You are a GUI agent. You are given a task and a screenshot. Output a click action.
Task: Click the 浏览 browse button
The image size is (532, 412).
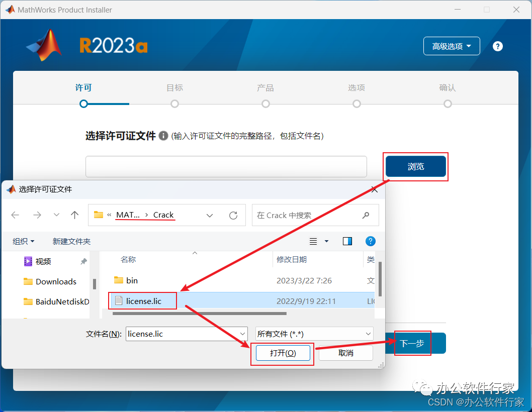coord(416,166)
